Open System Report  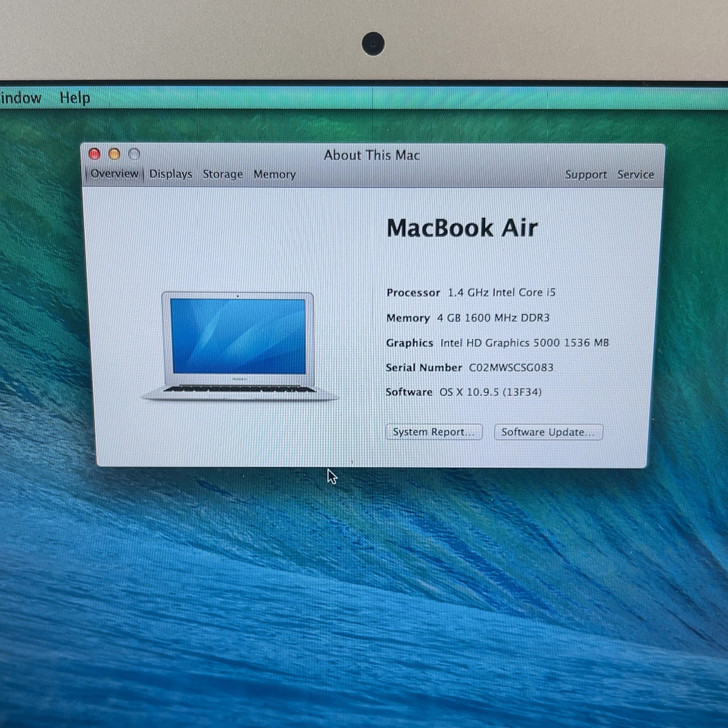tap(434, 432)
